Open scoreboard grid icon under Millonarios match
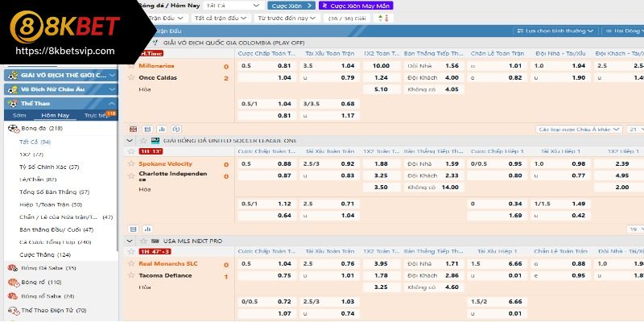This screenshot has width=644, height=322. click(x=133, y=129)
